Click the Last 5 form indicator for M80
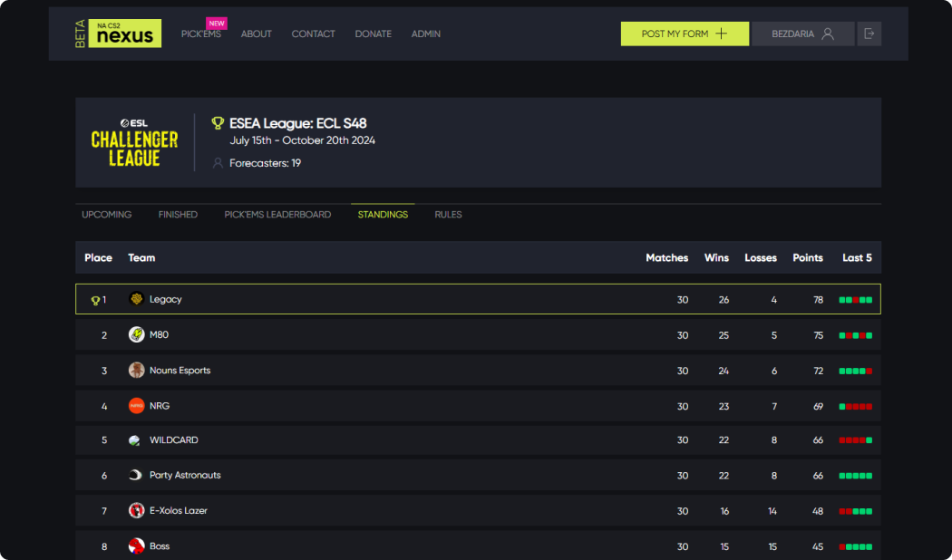The width and height of the screenshot is (952, 560). point(856,335)
